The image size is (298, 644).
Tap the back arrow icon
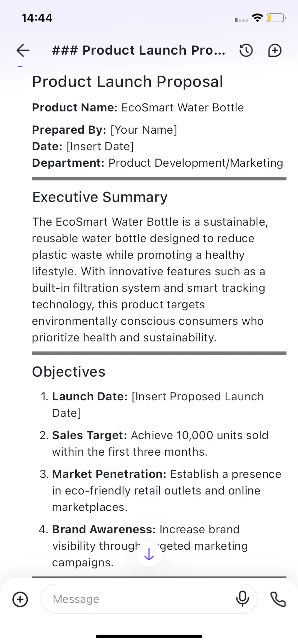tap(23, 50)
